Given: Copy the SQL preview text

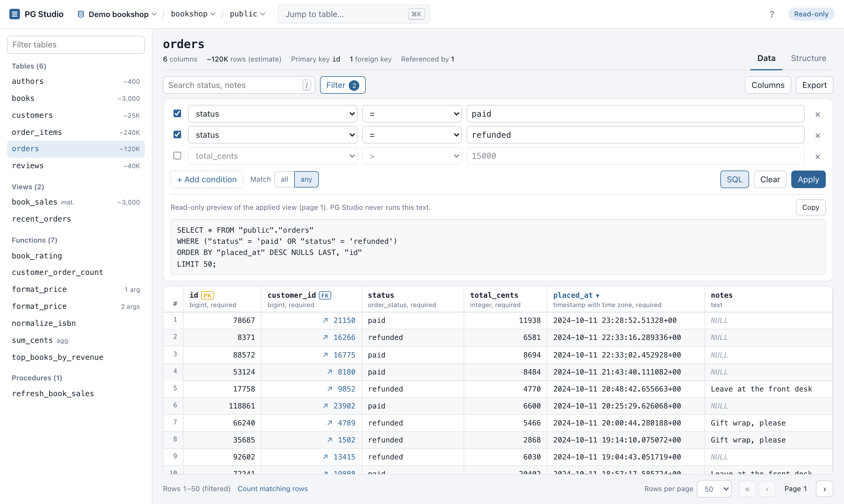Looking at the screenshot, I should coord(810,207).
